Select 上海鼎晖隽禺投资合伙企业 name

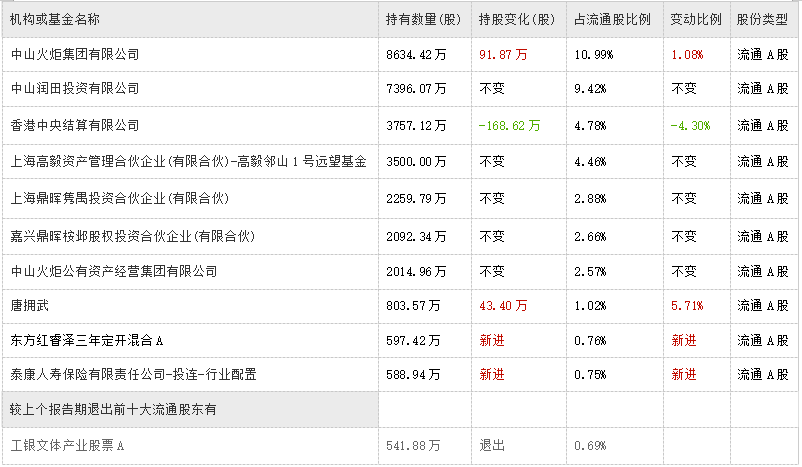click(x=119, y=199)
